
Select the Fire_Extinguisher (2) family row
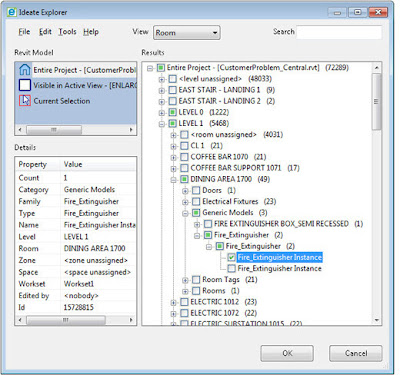(248, 235)
